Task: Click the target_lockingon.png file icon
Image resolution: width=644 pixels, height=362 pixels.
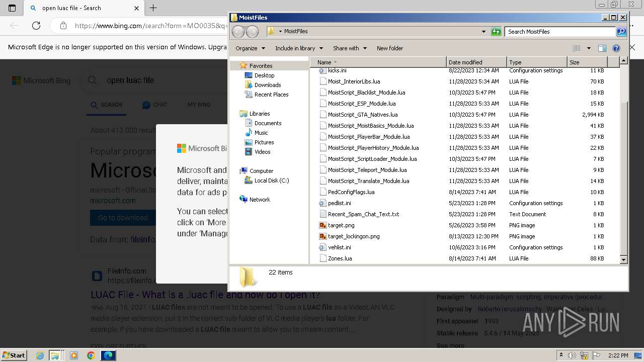Action: (x=323, y=236)
